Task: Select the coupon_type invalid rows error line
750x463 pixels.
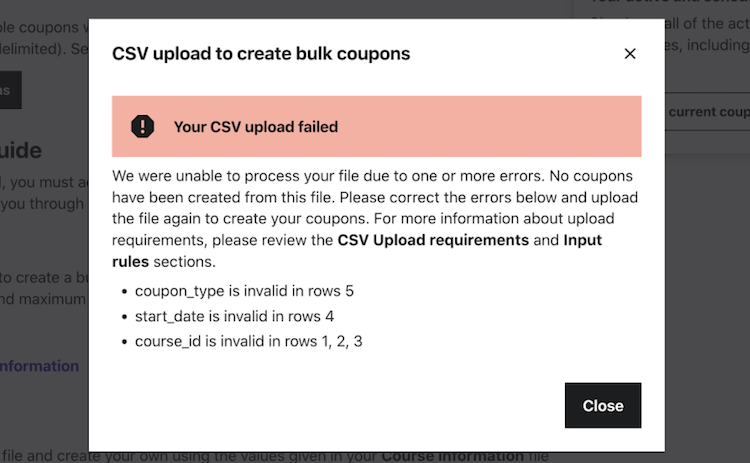Action: [244, 292]
